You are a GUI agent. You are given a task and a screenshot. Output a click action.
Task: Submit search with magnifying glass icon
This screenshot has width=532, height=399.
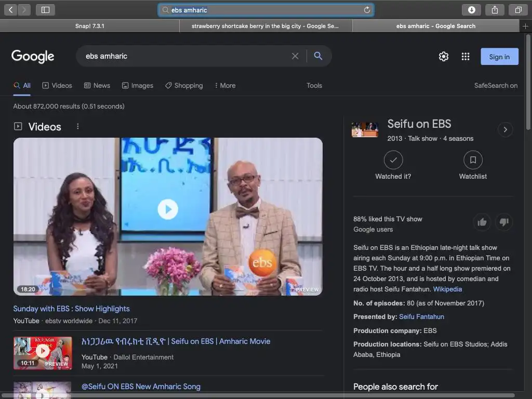pyautogui.click(x=318, y=56)
